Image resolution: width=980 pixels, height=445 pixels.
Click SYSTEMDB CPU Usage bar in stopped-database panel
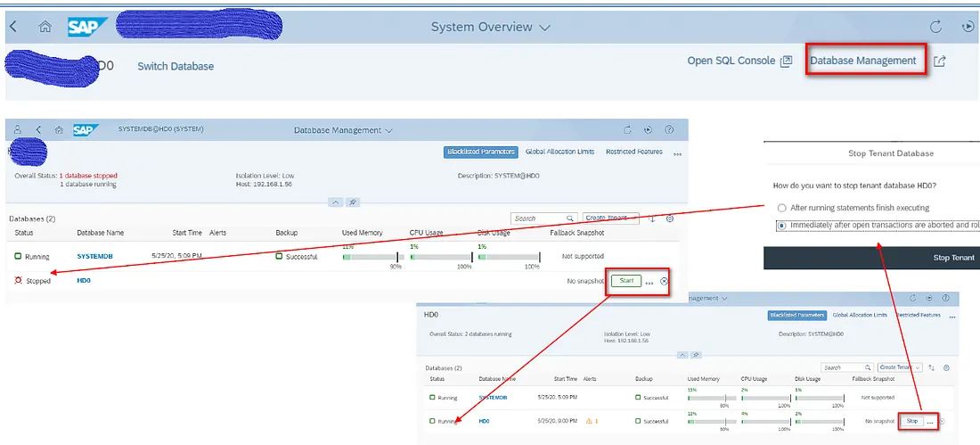pyautogui.click(x=441, y=257)
